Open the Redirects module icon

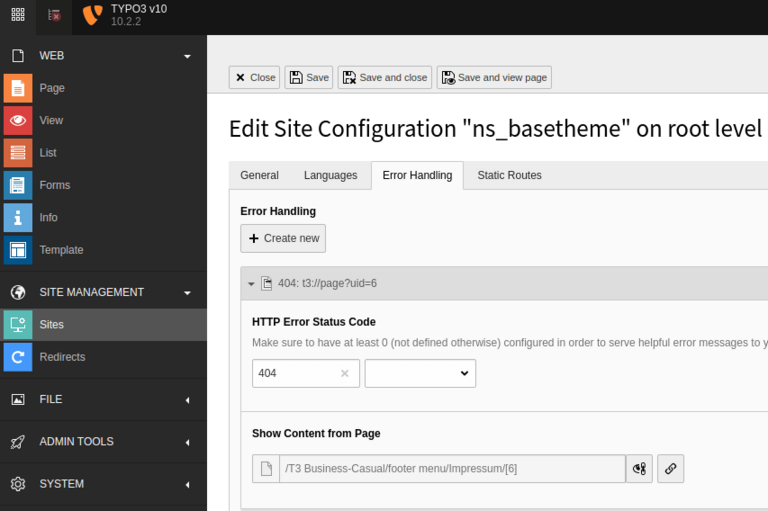pos(18,357)
